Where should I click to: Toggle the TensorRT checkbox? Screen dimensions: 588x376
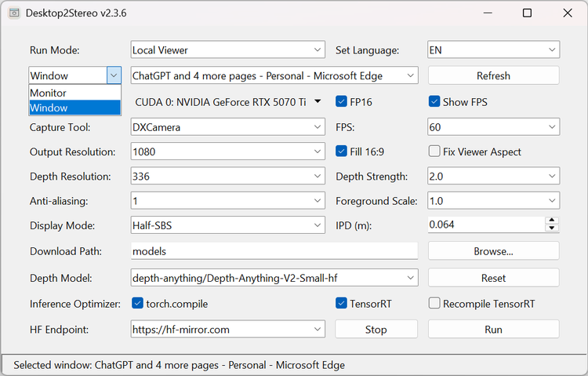(x=341, y=304)
